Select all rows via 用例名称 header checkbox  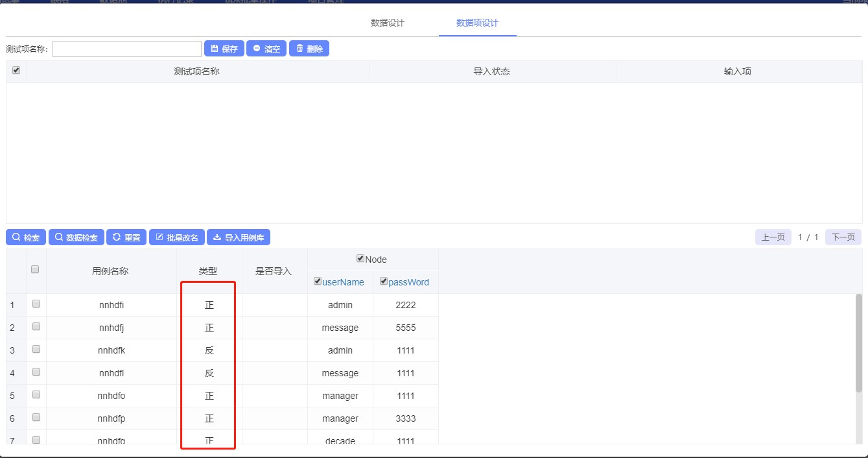pyautogui.click(x=36, y=270)
